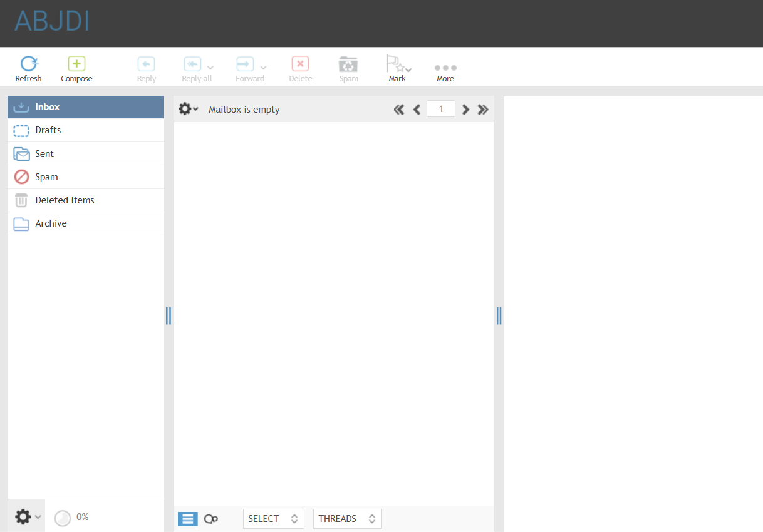The width and height of the screenshot is (763, 532).
Task: Click splitter between folders and message list
Action: [x=169, y=315]
